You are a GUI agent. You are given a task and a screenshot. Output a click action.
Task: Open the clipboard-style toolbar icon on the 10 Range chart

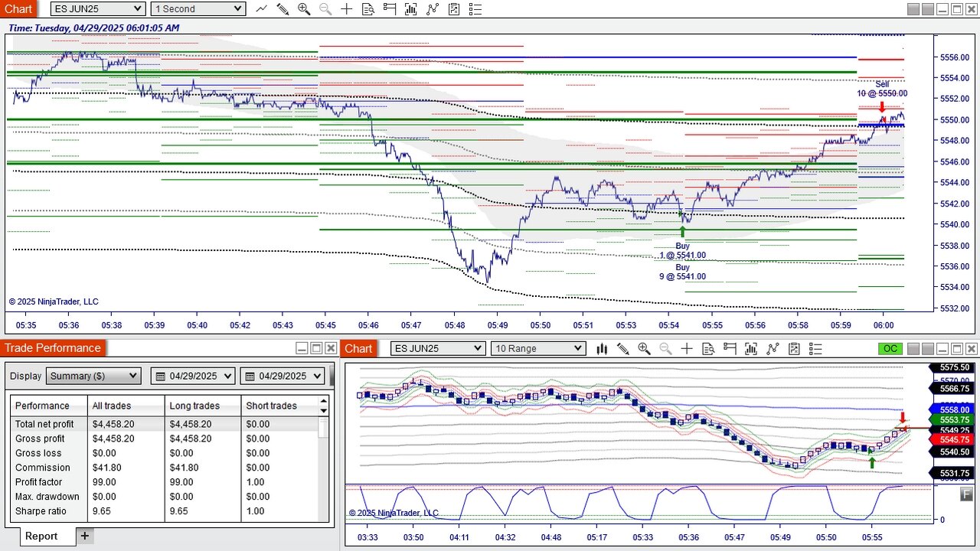tap(794, 349)
